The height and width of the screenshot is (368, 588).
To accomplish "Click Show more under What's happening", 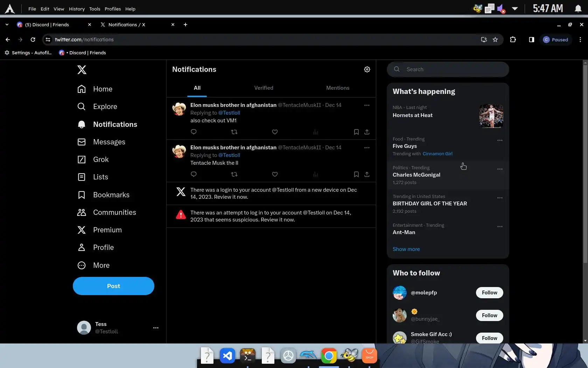I will pos(406,249).
